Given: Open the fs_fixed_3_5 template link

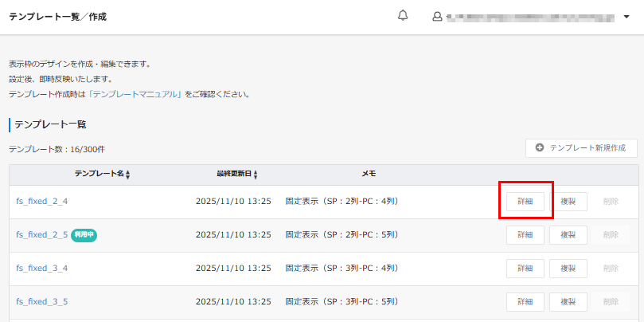Looking at the screenshot, I should pyautogui.click(x=42, y=302).
